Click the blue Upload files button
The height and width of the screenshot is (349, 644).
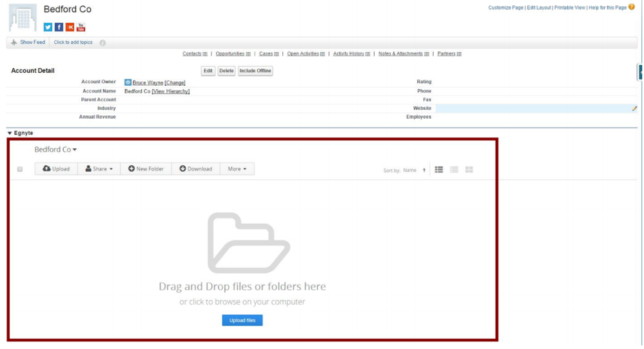click(x=242, y=320)
